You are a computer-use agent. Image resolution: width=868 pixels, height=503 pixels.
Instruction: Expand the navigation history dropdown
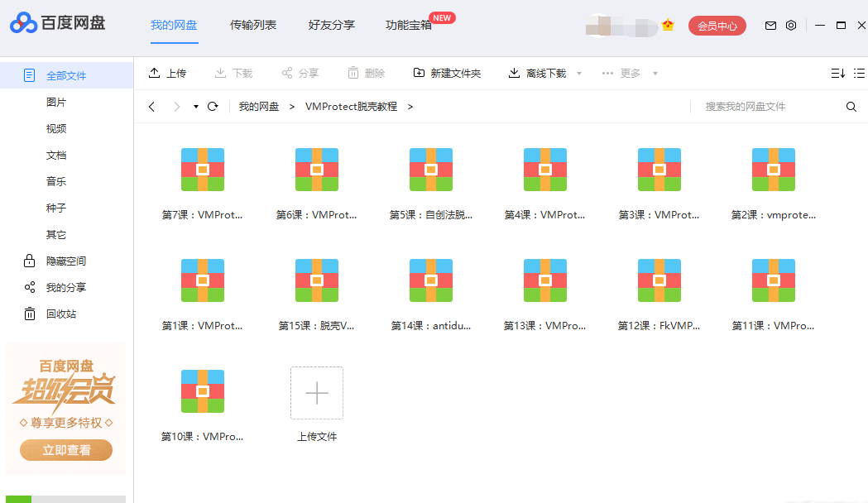(195, 106)
